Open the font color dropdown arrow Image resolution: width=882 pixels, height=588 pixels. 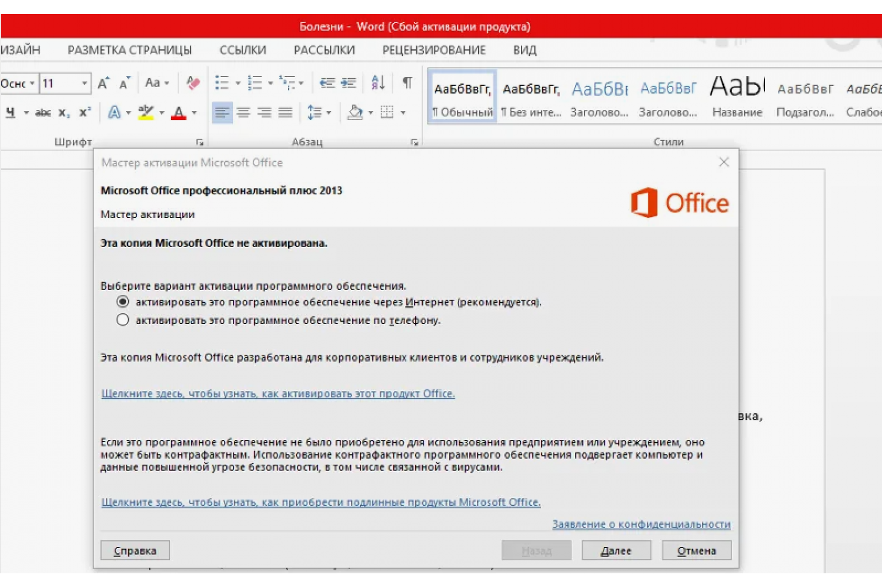pyautogui.click(x=194, y=112)
